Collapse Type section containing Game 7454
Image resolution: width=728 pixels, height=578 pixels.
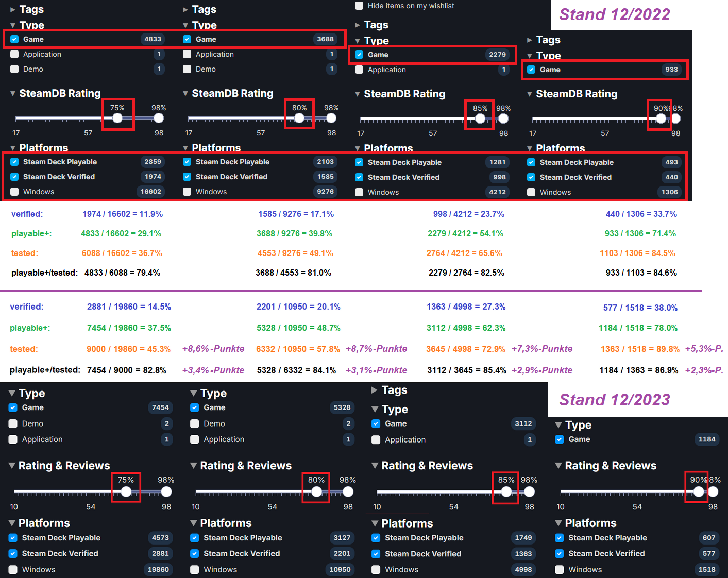point(27,393)
